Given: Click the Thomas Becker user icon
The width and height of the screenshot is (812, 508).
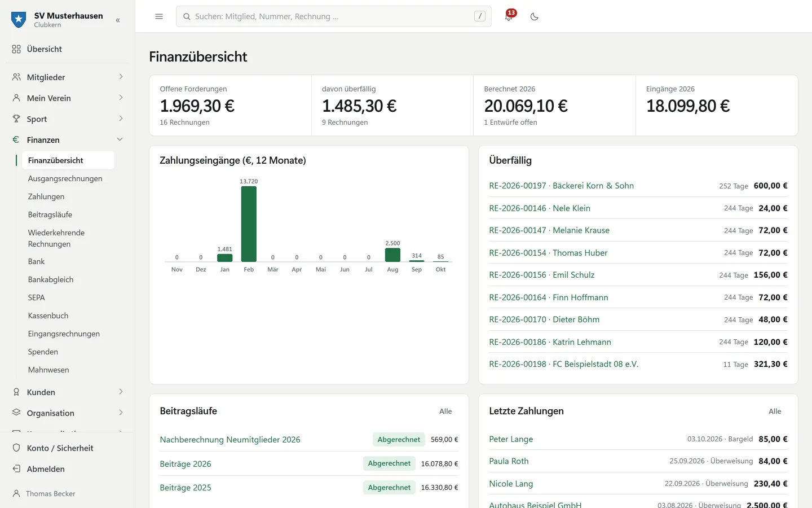Looking at the screenshot, I should [16, 493].
